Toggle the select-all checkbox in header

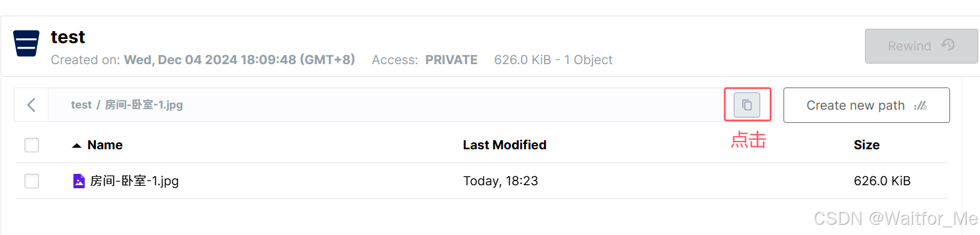[32, 145]
